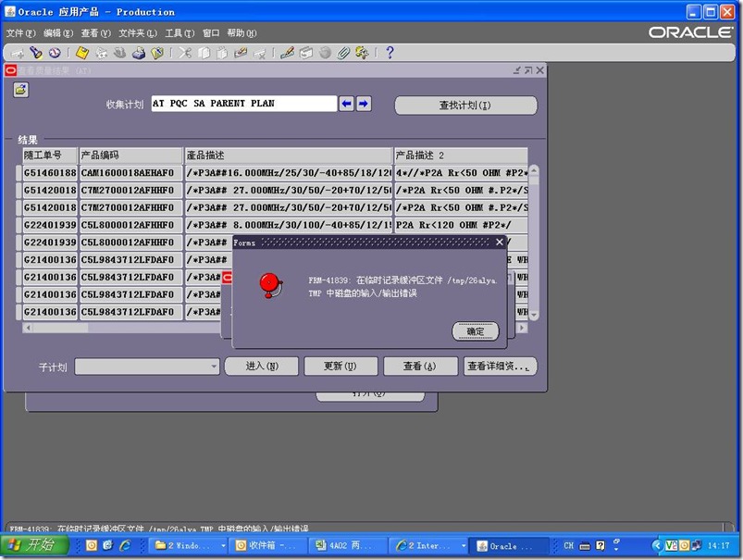Select the G51460188 work order cell
Screen dimensions: 743x560
coord(50,173)
